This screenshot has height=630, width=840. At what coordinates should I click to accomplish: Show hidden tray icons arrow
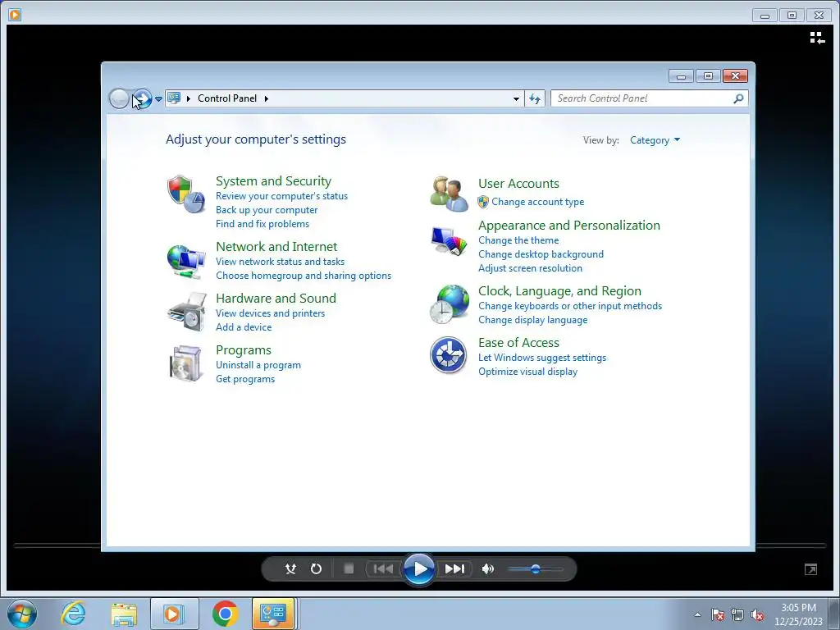[697, 614]
